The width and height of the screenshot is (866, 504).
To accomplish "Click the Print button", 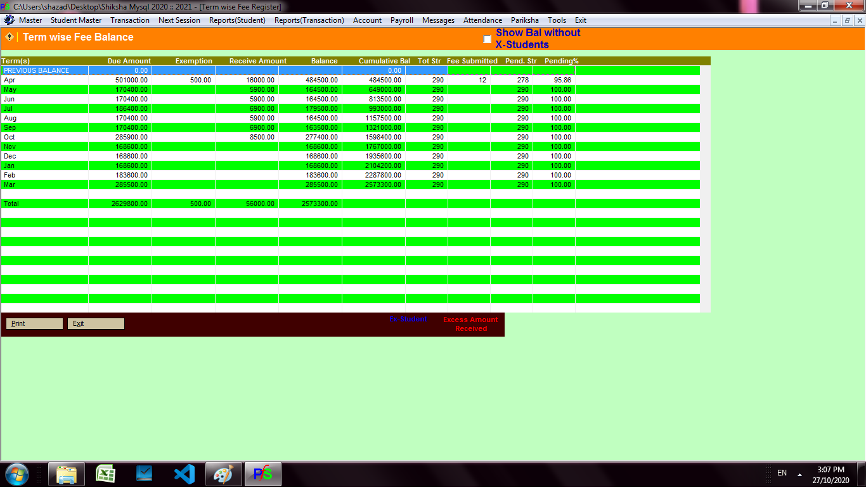I will (35, 323).
